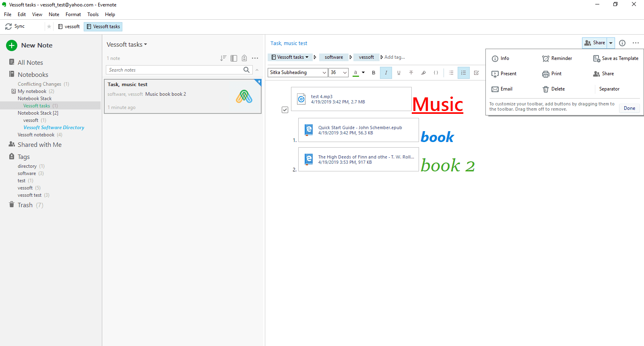This screenshot has height=346, width=644.
Task: Click Present in the customize panel
Action: (504, 74)
